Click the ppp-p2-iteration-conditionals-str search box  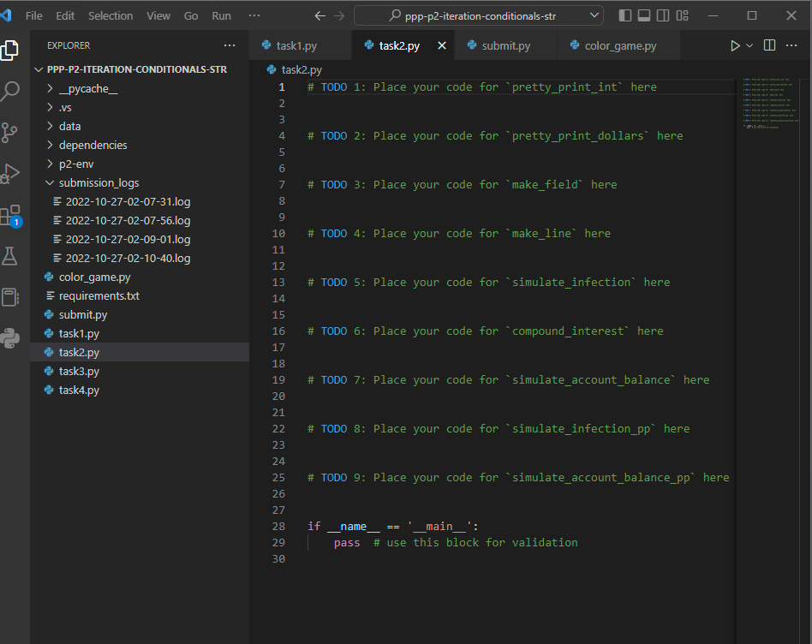[x=478, y=15]
